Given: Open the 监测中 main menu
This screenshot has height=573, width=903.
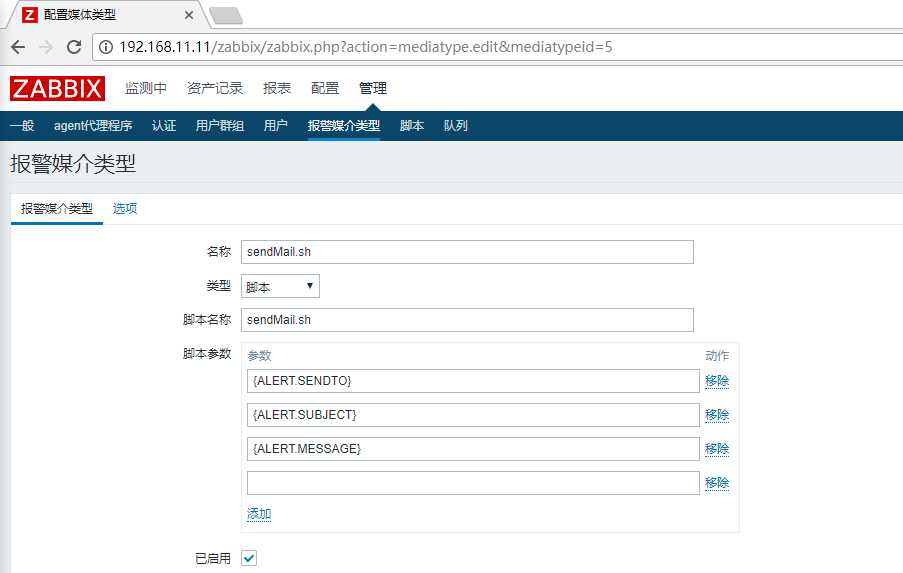Looking at the screenshot, I should tap(146, 88).
